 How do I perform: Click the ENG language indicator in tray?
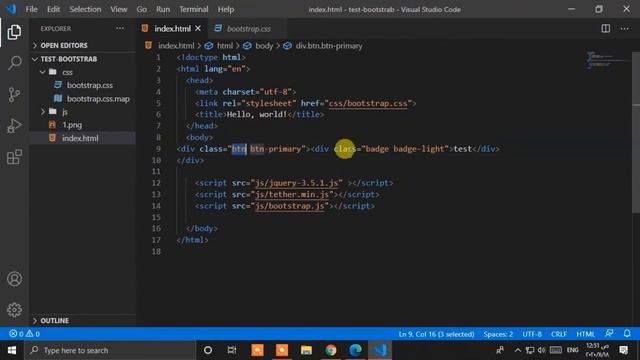click(572, 350)
